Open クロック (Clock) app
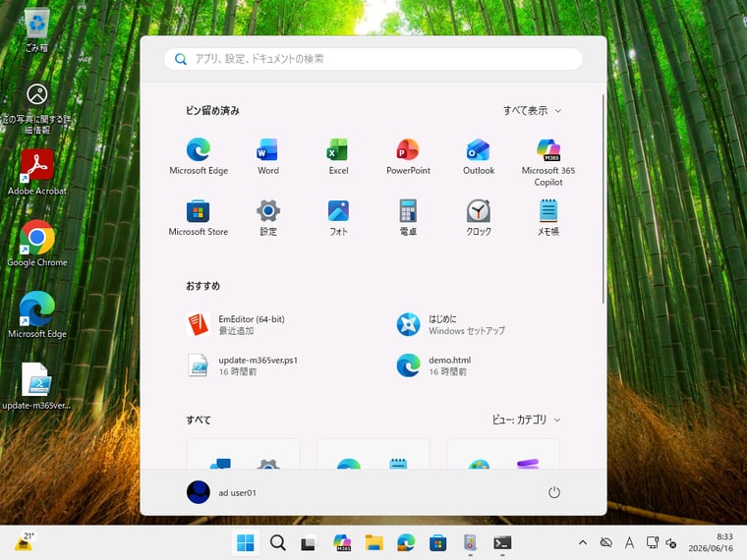 click(479, 218)
